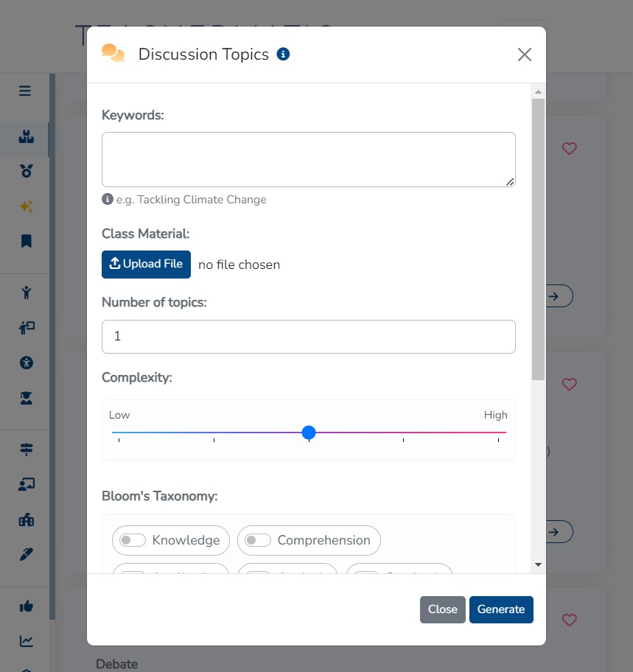Open the marker pen icon in sidebar
This screenshot has height=672, width=633.
(26, 554)
